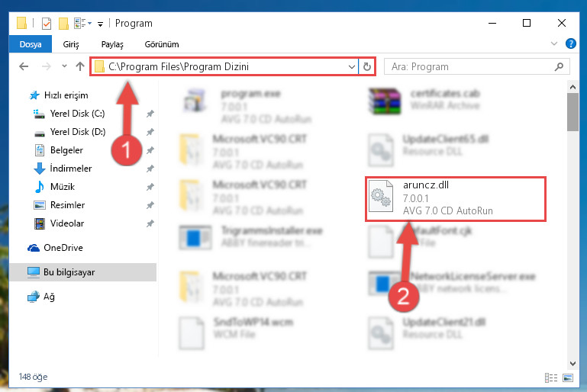This screenshot has height=392, width=587.
Task: Maximize the Program explorer window
Action: [527, 23]
